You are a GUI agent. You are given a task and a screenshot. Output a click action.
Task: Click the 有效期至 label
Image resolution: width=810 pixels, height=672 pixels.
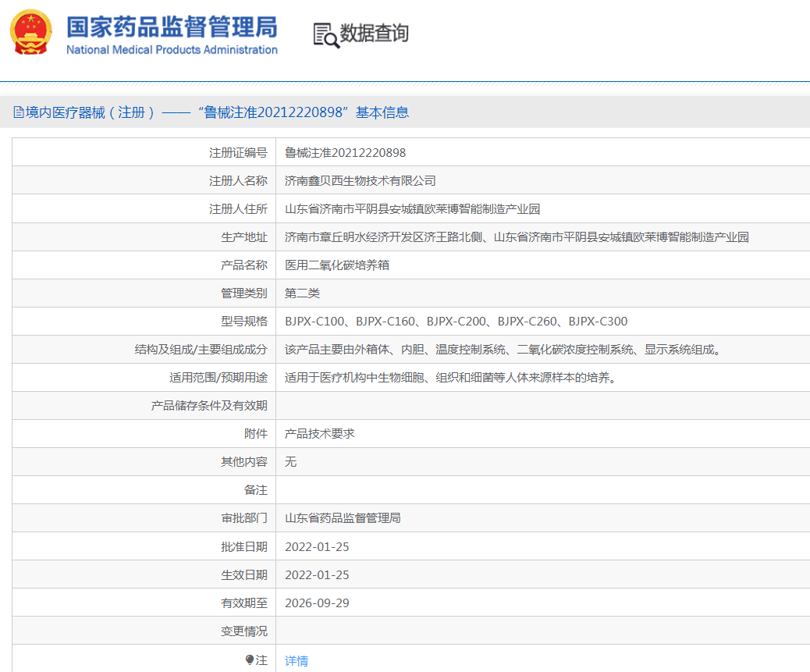(243, 603)
